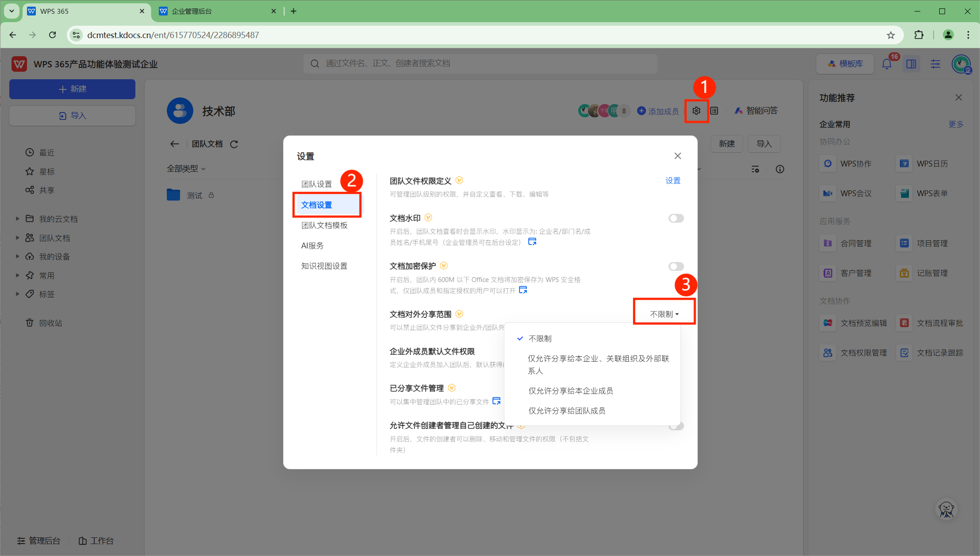This screenshot has width=980, height=556.
Task: Expand 我的云文档 tree node
Action: 17,219
